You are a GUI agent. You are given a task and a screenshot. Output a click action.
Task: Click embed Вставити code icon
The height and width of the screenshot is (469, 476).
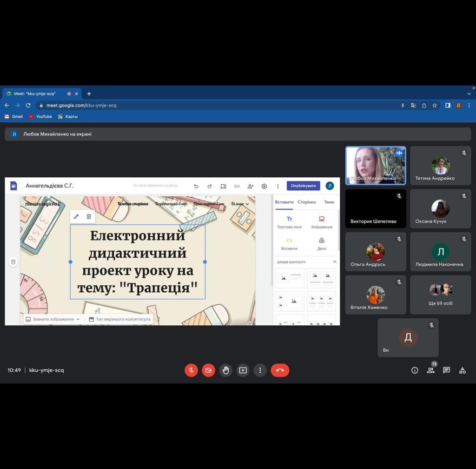[x=289, y=244]
